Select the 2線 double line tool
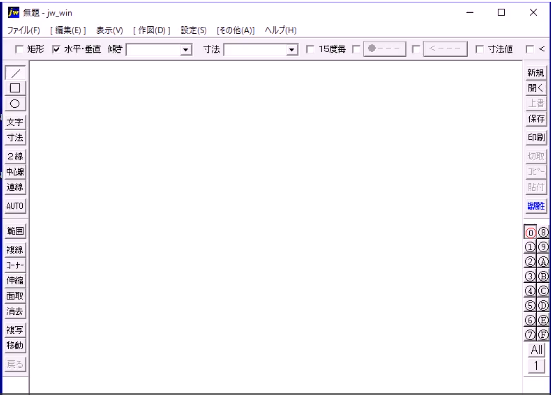 pos(15,156)
